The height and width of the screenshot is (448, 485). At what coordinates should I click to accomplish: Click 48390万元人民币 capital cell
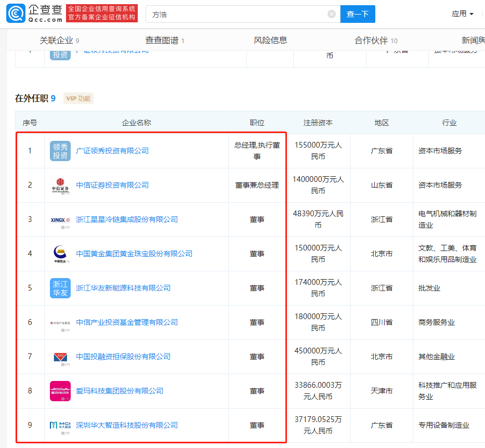click(318, 219)
